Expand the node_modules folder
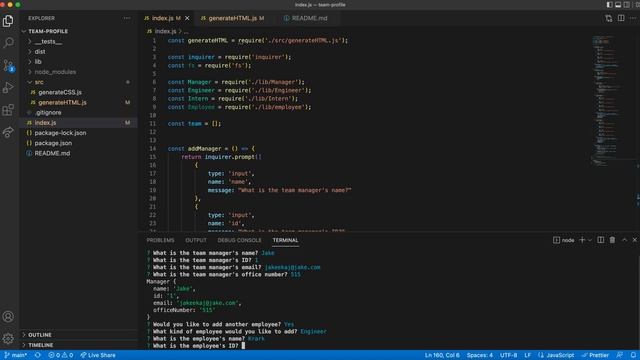This screenshot has height=360, width=640. [x=55, y=72]
